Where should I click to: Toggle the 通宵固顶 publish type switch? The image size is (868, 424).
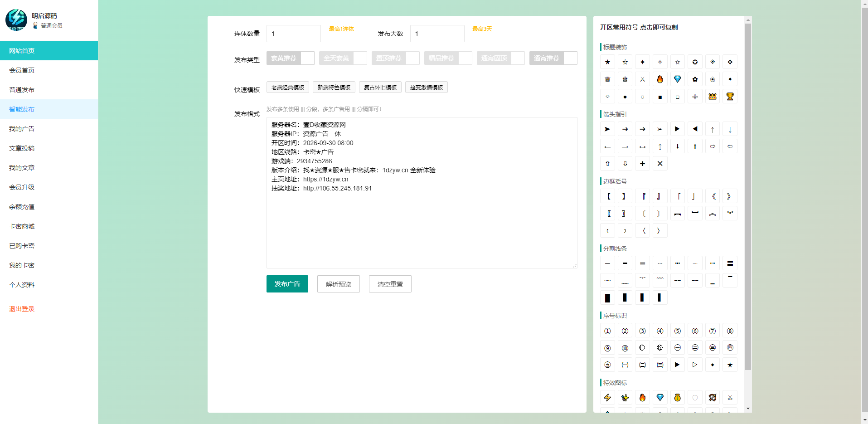coord(501,58)
